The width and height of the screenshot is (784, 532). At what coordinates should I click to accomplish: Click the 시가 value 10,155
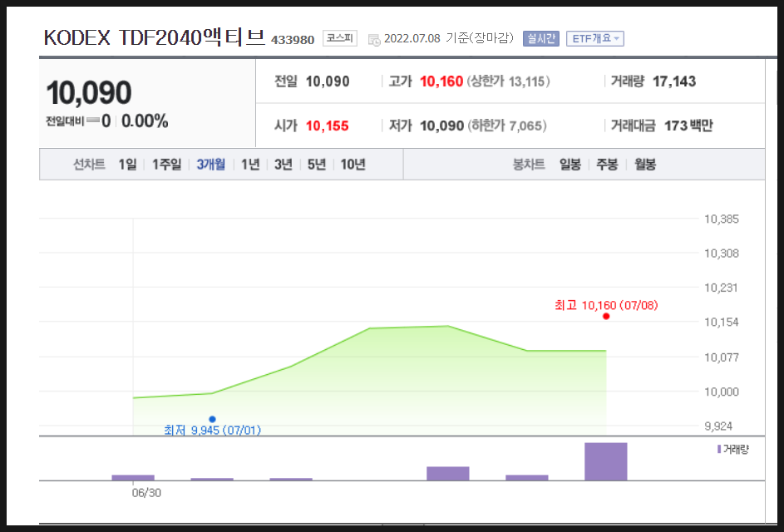[x=327, y=126]
